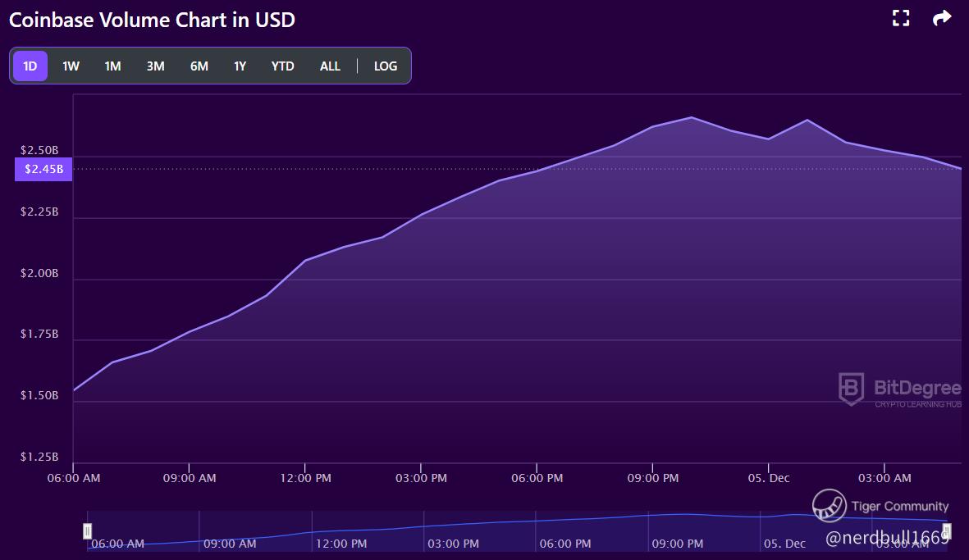Image resolution: width=969 pixels, height=560 pixels.
Task: Click the navigator mini chart area
Action: 517,531
